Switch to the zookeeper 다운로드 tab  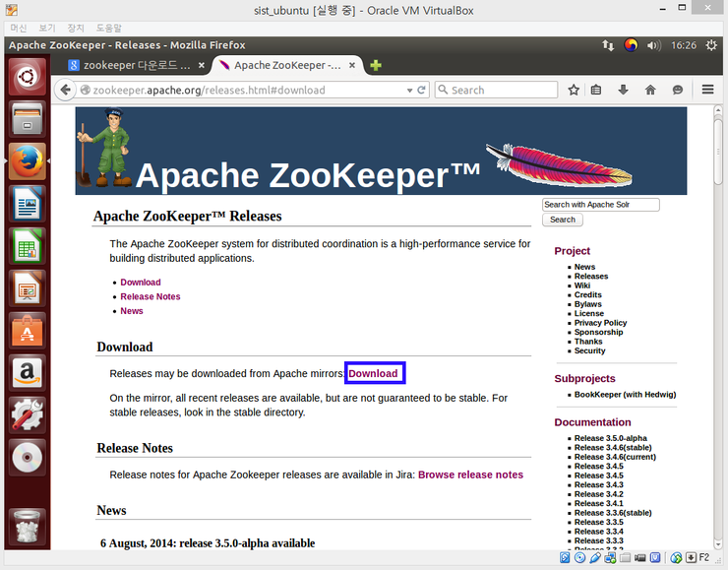coord(136,66)
